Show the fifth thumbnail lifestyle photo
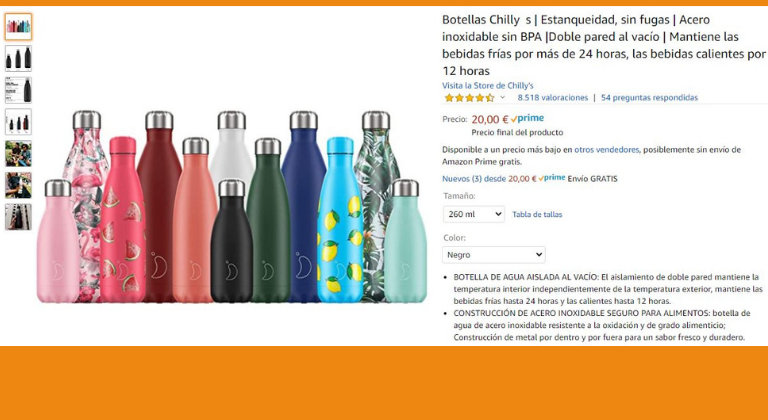The height and width of the screenshot is (420, 768). click(19, 153)
